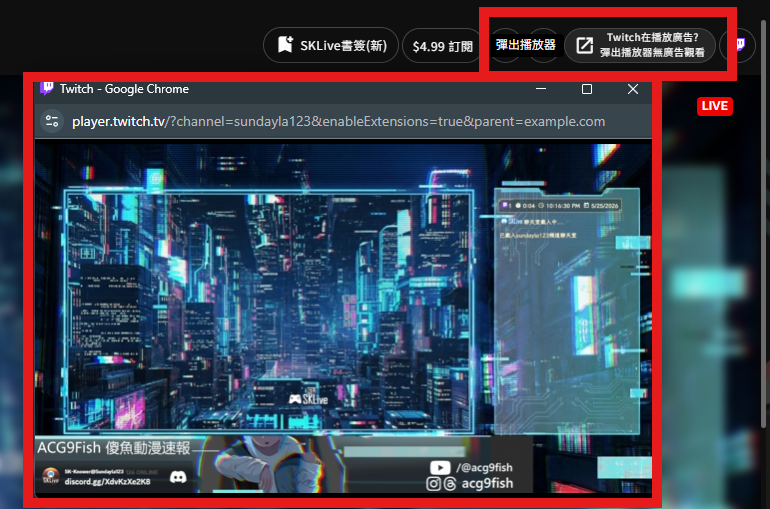Click the Twitch icon at top right

pos(740,45)
